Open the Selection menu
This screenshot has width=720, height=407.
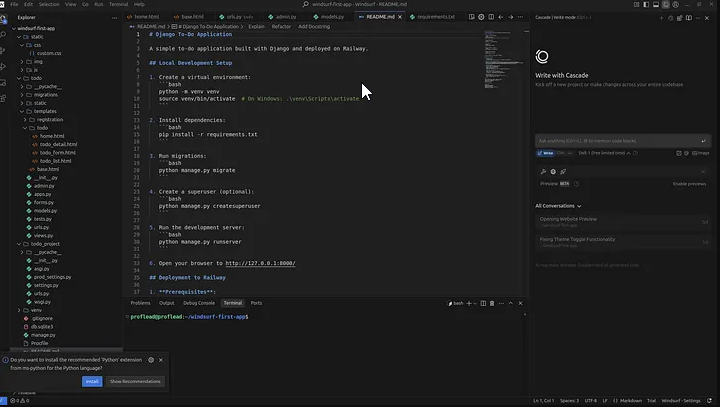[x=49, y=4]
